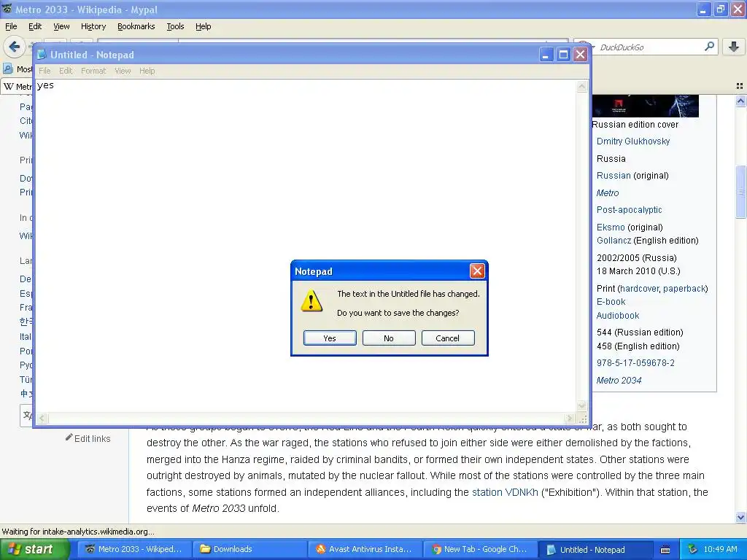Image resolution: width=747 pixels, height=560 pixels.
Task: Open Notepad's File menu
Action: click(x=44, y=71)
